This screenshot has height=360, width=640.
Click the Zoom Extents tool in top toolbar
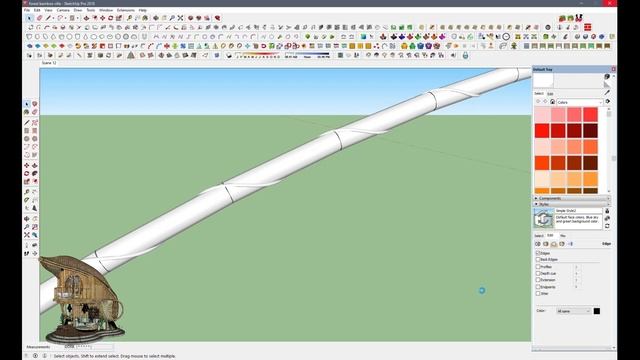[x=180, y=18]
